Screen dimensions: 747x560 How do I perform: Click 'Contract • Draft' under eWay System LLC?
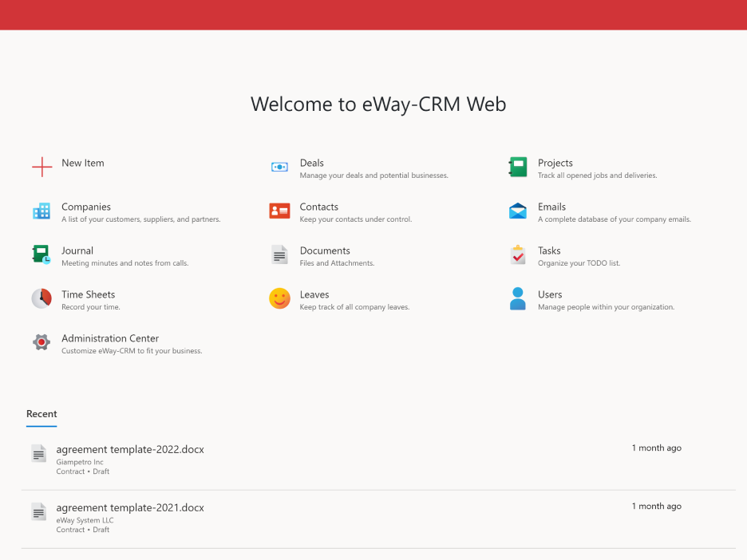pyautogui.click(x=83, y=530)
